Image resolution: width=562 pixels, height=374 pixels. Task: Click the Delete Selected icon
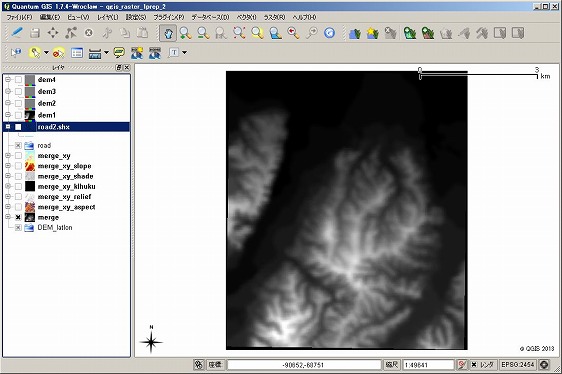(x=89, y=33)
